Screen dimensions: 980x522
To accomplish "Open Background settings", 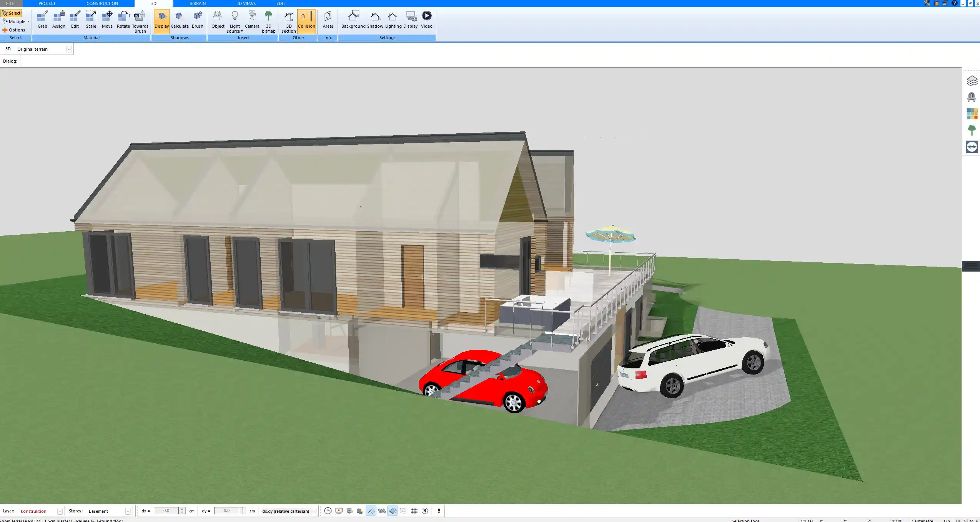I will click(x=353, y=20).
